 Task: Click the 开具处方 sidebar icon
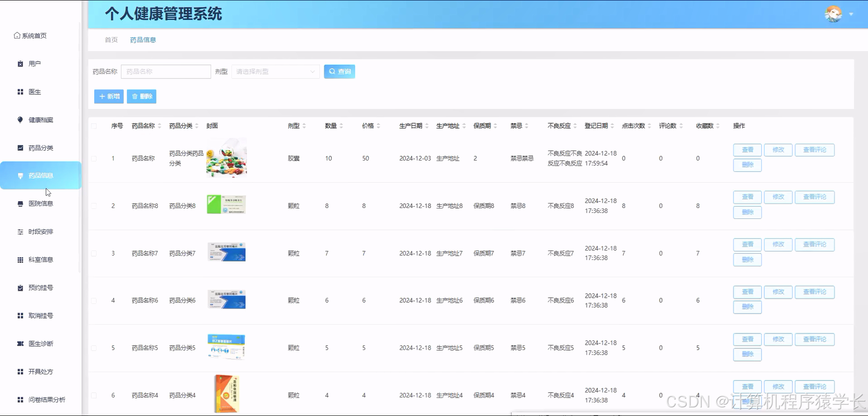point(20,372)
